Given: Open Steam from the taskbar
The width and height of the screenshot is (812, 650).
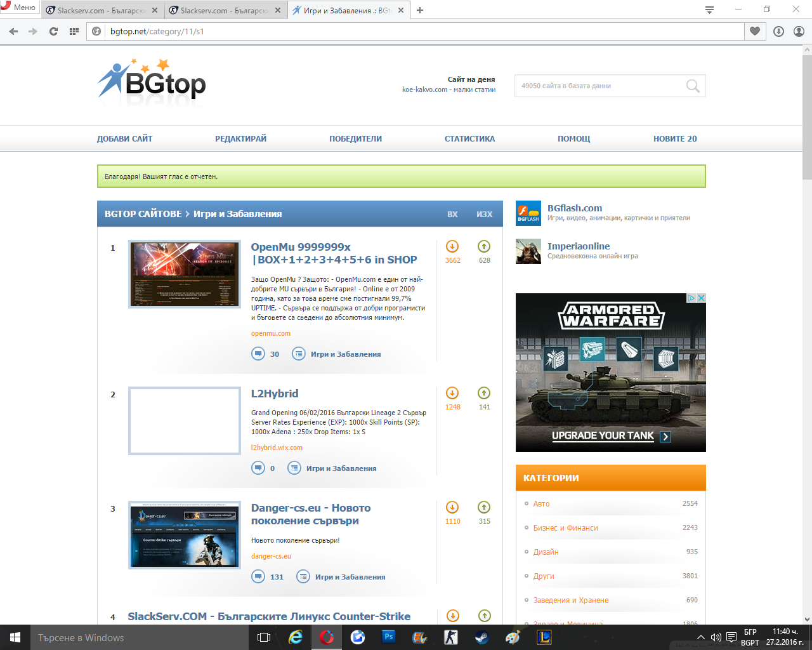Looking at the screenshot, I should [482, 637].
